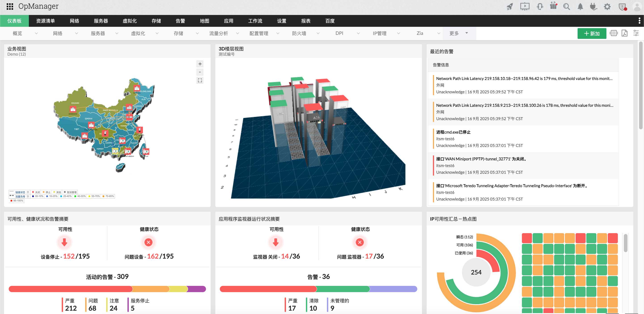Click the zoom-in button on the China map
Screen dimensions: 644x314
point(200,64)
